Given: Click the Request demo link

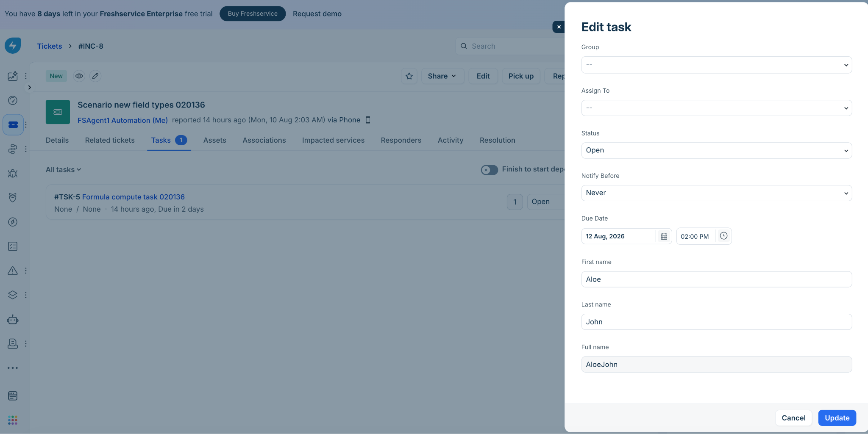Looking at the screenshot, I should point(317,14).
